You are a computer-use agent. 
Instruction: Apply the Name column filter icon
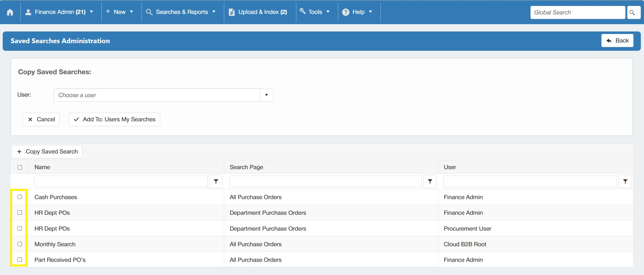[x=216, y=181]
